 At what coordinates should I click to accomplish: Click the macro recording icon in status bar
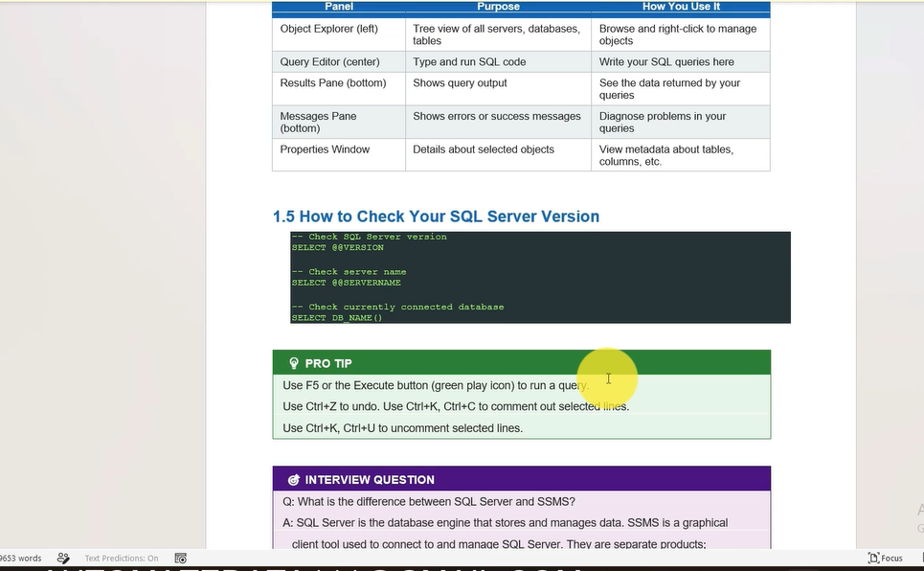point(181,558)
